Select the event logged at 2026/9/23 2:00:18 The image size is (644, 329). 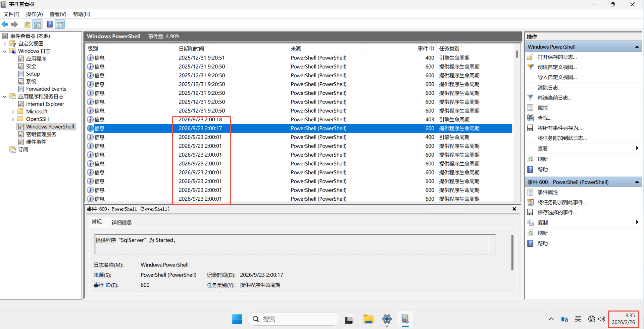pos(299,120)
